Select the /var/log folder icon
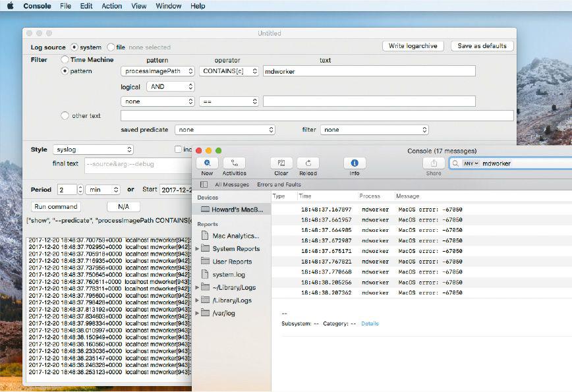This screenshot has width=572, height=392. pos(206,313)
